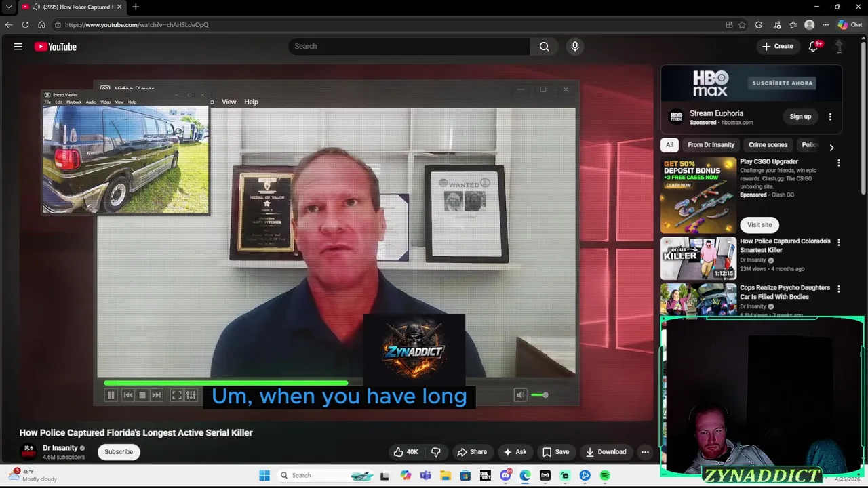Click the Ask button
The width and height of the screenshot is (868, 488).
[x=515, y=452]
